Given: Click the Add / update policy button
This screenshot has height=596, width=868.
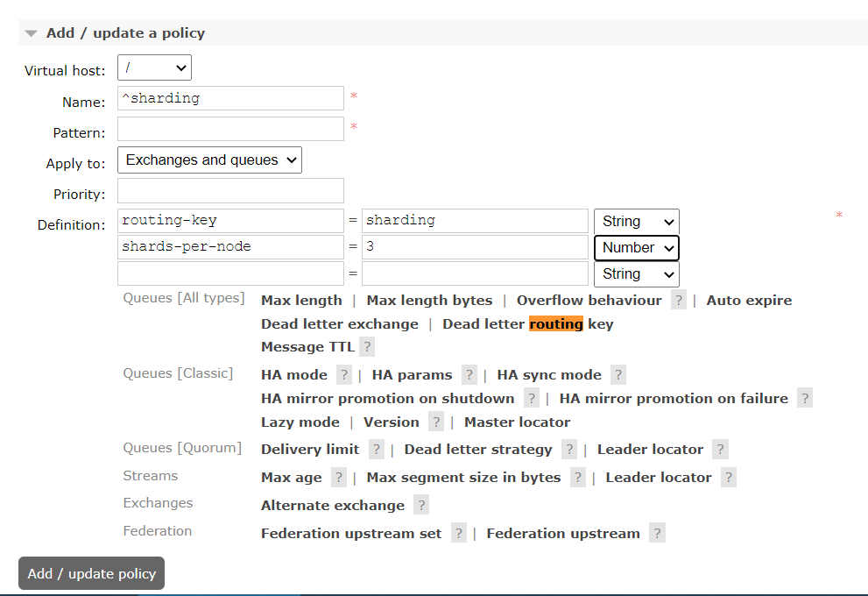Looking at the screenshot, I should coord(91,574).
